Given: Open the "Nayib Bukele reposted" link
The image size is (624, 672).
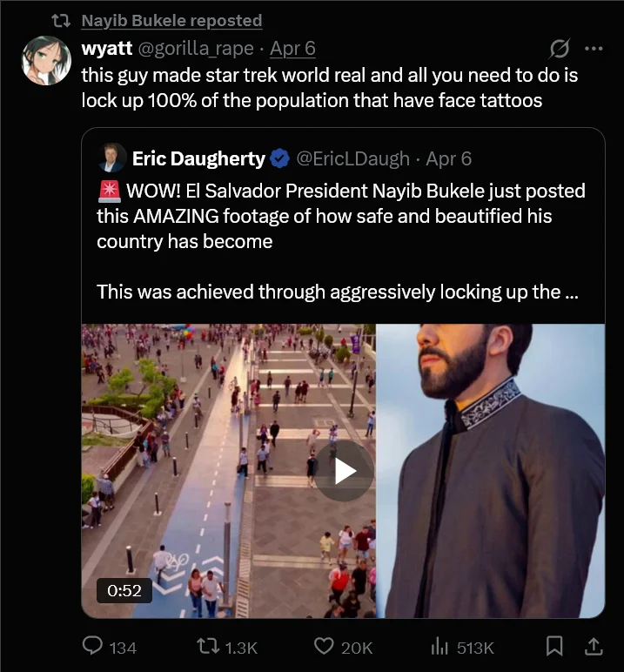Looking at the screenshot, I should 171,20.
